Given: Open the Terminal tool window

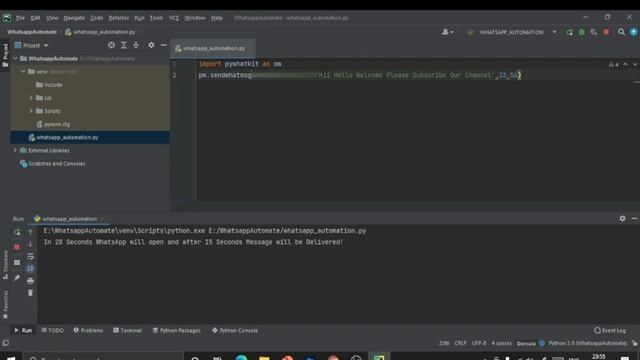Looking at the screenshot, I should click(127, 331).
